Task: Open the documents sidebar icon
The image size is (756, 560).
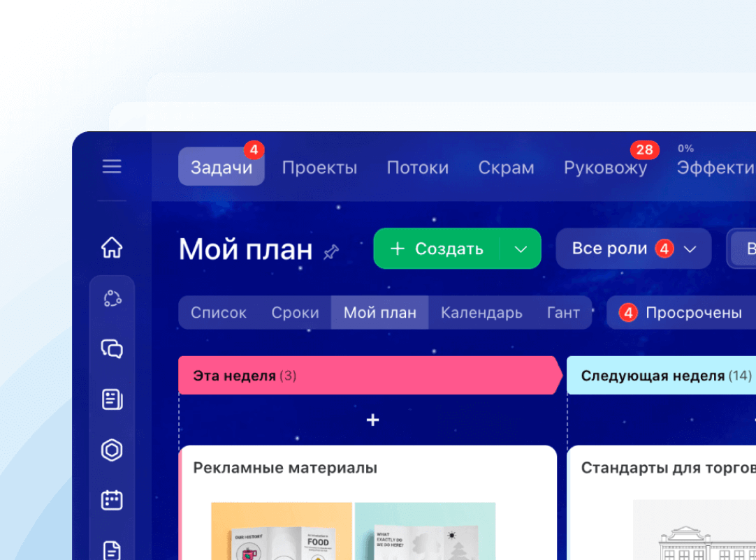Action: click(x=112, y=550)
